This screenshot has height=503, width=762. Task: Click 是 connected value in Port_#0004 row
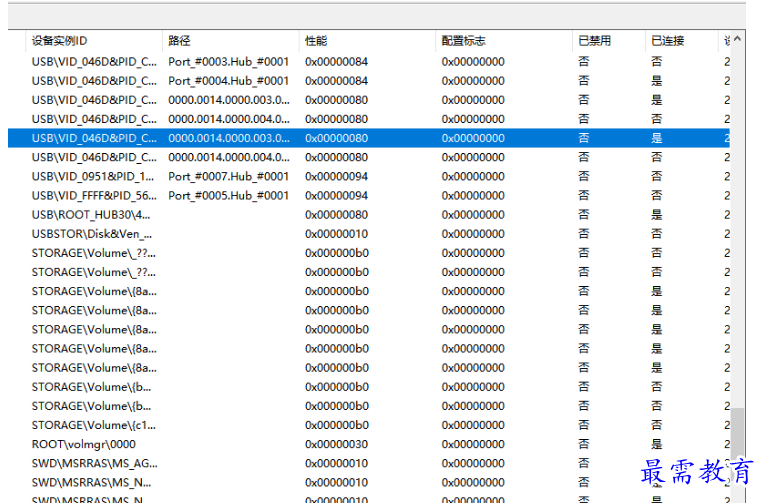tap(657, 81)
